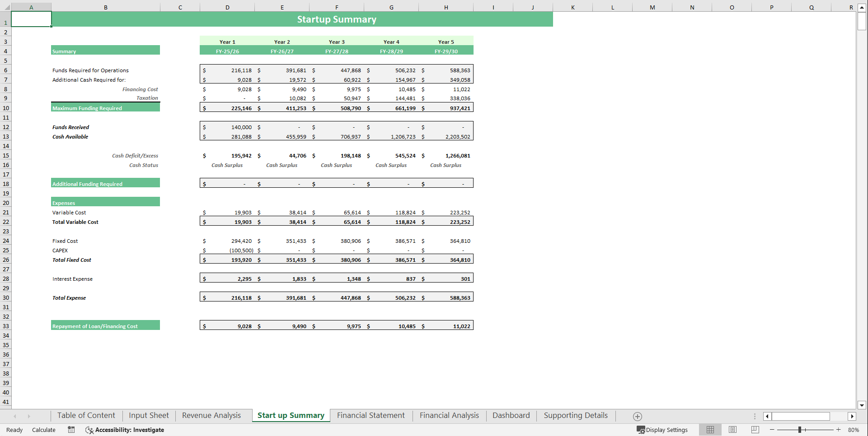Click Calculate in the status bar

(43, 430)
